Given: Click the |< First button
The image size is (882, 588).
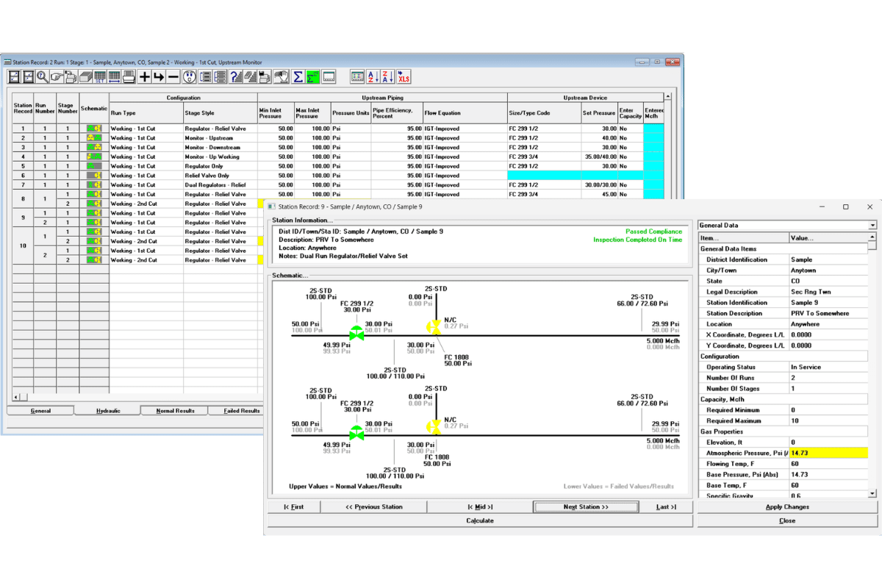Looking at the screenshot, I should click(x=294, y=507).
